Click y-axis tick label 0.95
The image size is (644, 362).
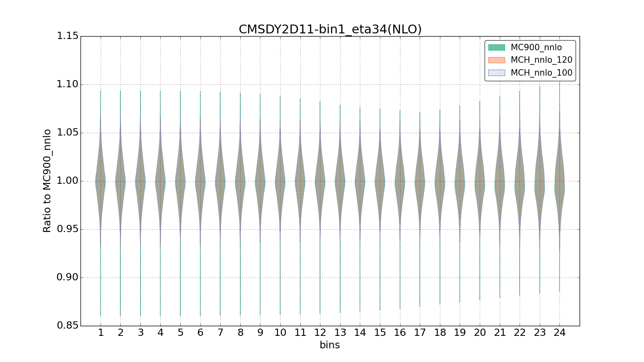click(x=68, y=229)
